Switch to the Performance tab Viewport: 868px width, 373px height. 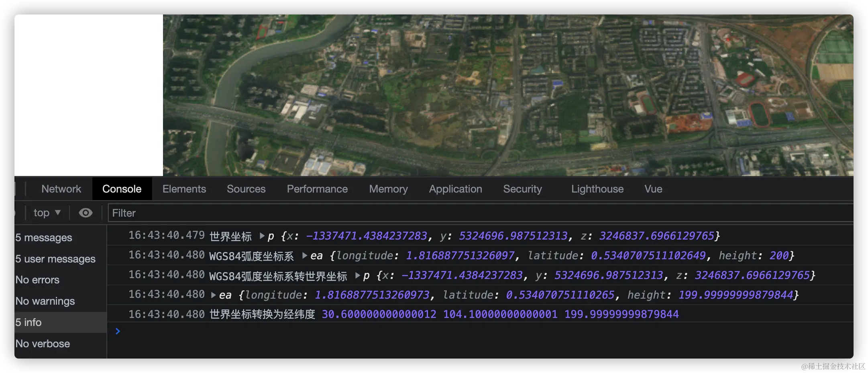click(x=317, y=189)
